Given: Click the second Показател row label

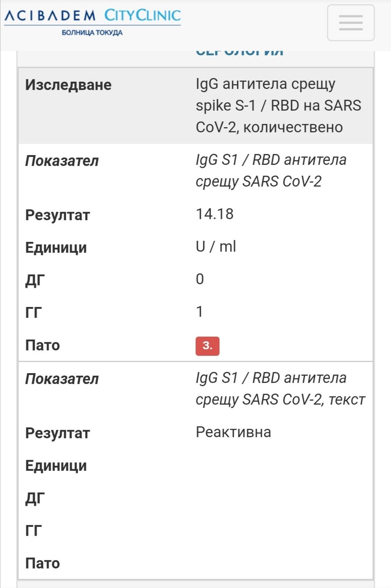Looking at the screenshot, I should pyautogui.click(x=62, y=379).
